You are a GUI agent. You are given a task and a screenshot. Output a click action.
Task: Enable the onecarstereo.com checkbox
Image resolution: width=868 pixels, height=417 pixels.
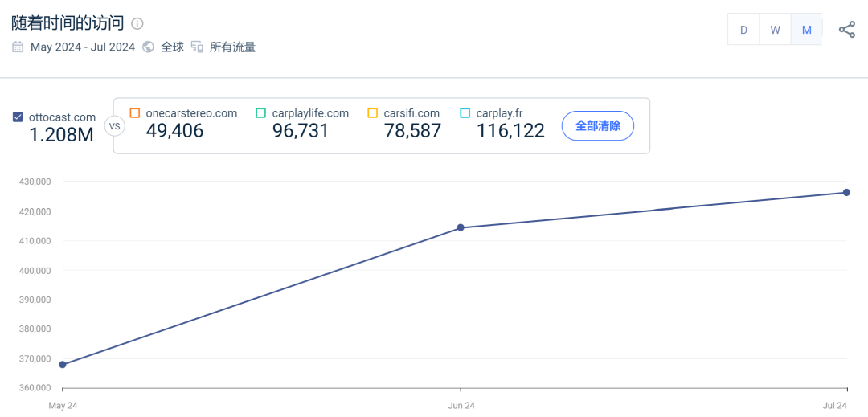(x=134, y=113)
